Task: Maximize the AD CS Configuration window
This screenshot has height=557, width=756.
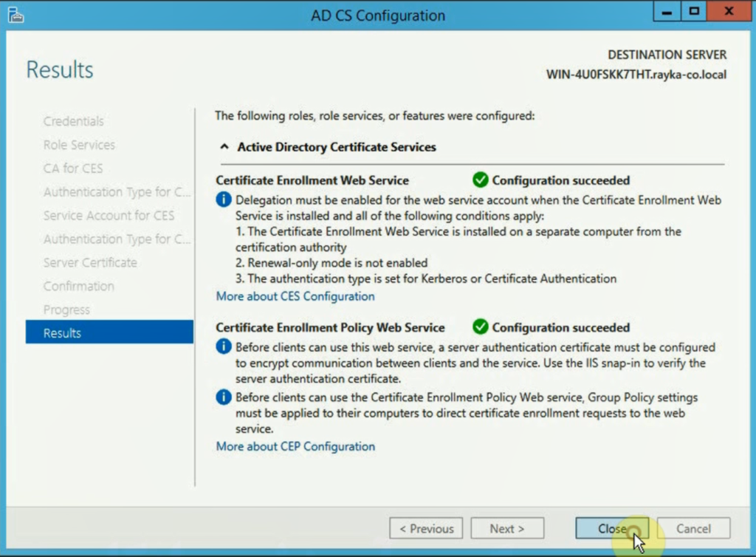Action: [x=694, y=12]
